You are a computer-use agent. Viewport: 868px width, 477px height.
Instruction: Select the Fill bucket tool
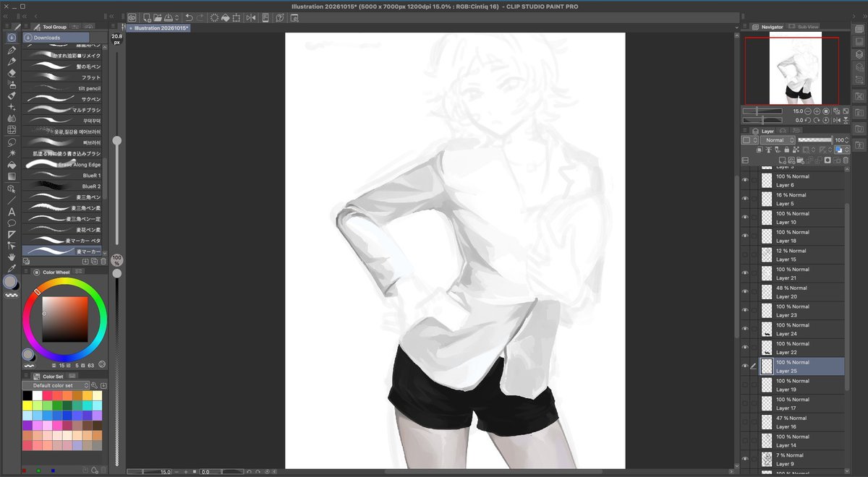(12, 165)
